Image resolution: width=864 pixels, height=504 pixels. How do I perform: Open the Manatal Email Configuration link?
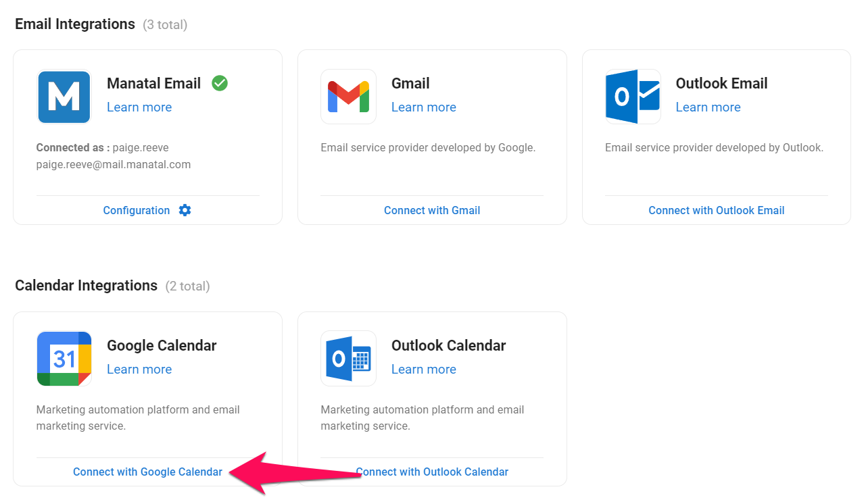(x=137, y=210)
